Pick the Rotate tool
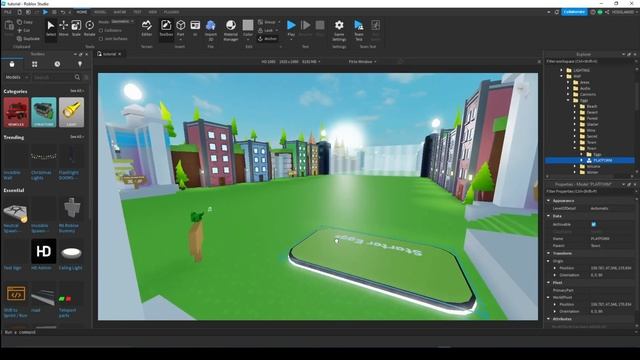640x360 pixels. coord(89,28)
